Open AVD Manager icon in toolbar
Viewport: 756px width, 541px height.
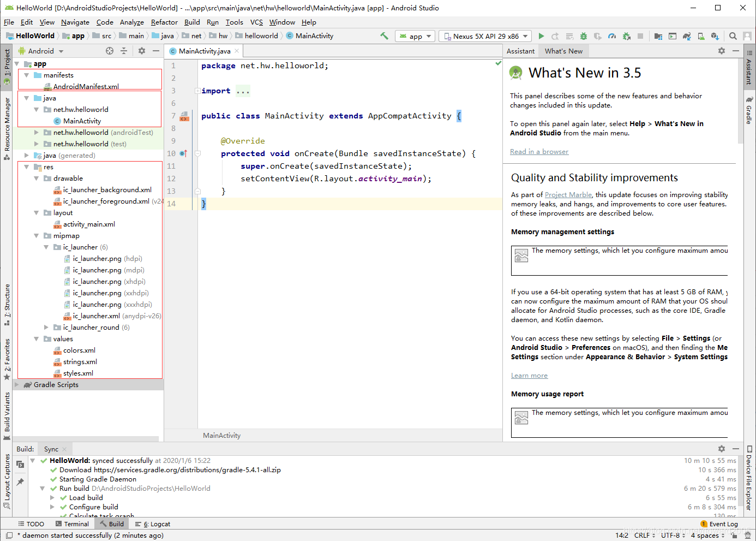click(x=701, y=36)
